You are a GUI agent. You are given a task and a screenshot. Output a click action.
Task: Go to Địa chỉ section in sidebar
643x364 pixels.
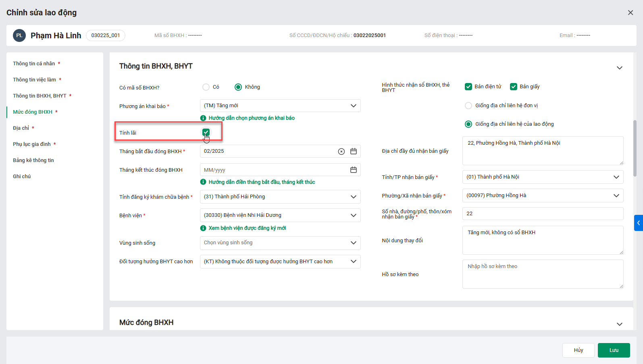pyautogui.click(x=21, y=128)
